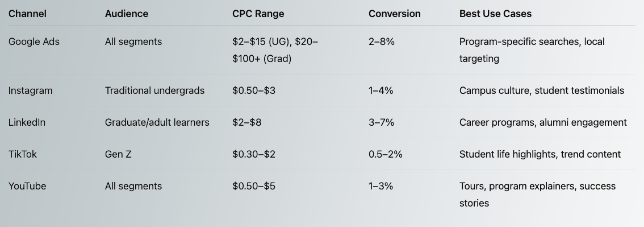This screenshot has height=227, width=644.
Task: Select the Google Ads channel cell
Action: point(34,42)
